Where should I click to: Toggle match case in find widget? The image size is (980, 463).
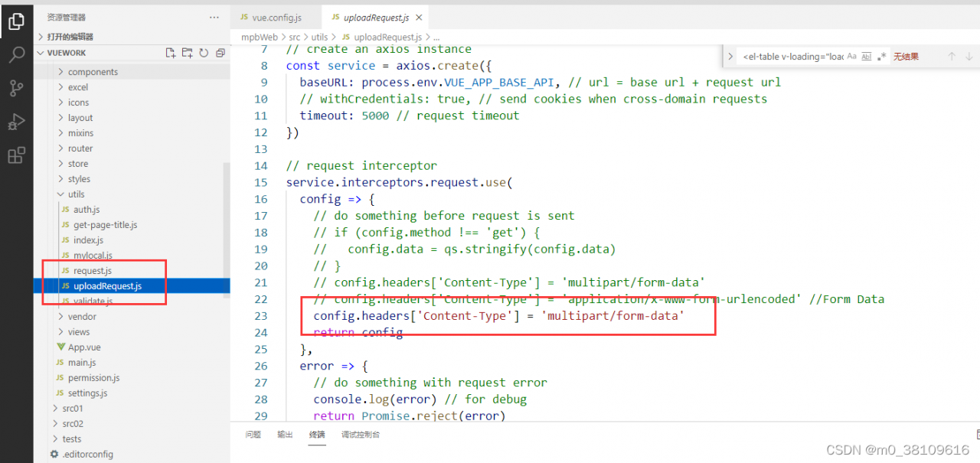[x=852, y=56]
